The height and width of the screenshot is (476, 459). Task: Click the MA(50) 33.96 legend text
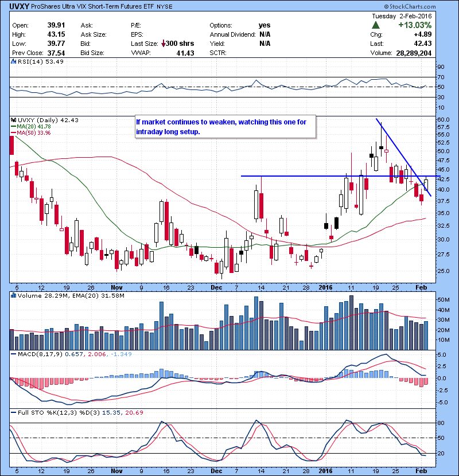pos(34,133)
